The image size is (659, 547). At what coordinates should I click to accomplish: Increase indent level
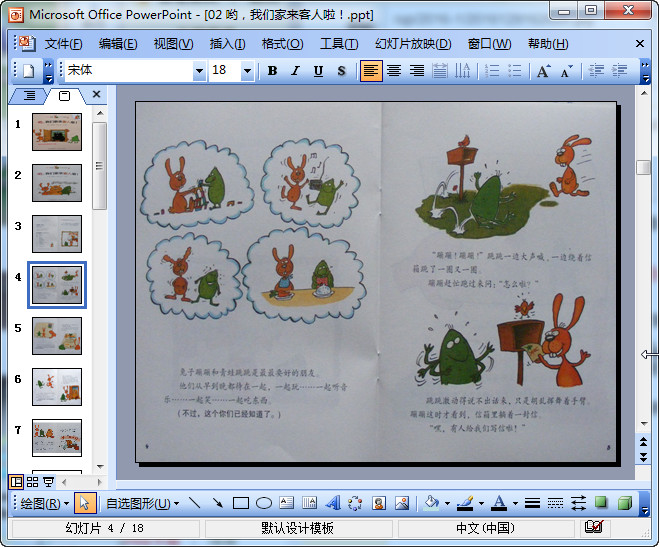point(619,71)
